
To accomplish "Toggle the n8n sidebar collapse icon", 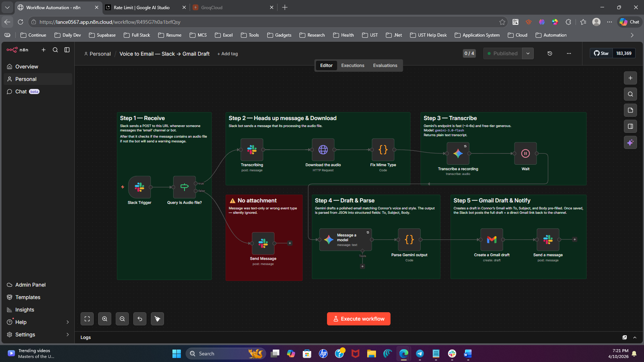I will click(x=67, y=50).
